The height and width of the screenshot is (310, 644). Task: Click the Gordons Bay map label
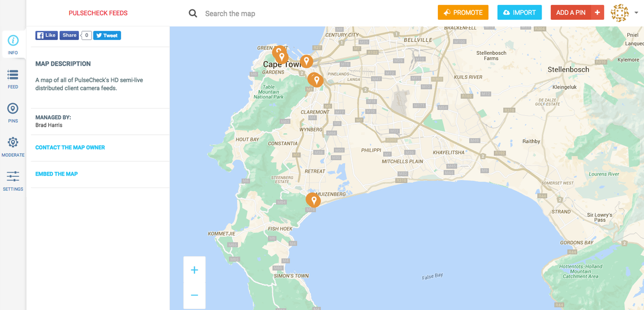[x=577, y=243]
